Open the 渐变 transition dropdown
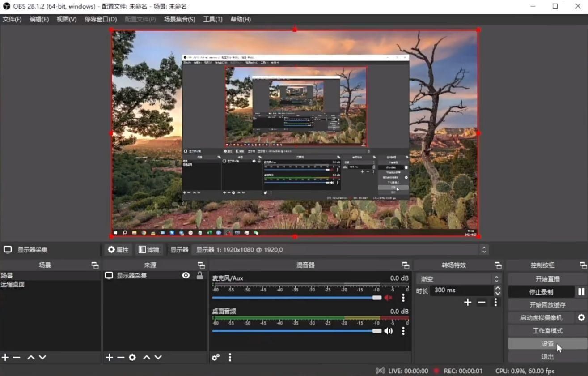This screenshot has width=588, height=376. [458, 279]
